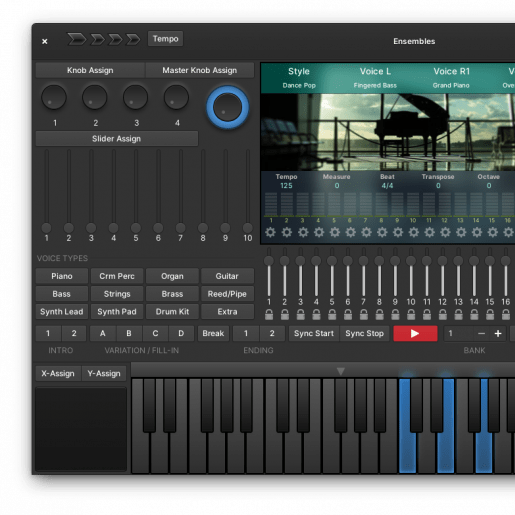Select the Piano voice type
The image size is (515, 515).
[x=62, y=276]
